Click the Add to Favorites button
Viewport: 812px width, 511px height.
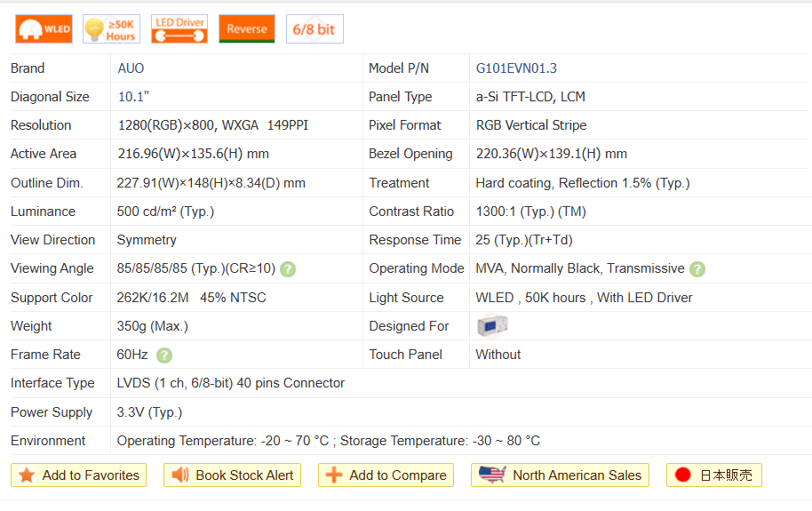[x=79, y=475]
